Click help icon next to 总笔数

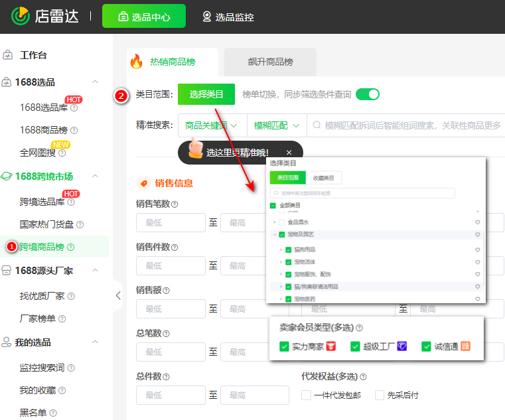coord(166,334)
